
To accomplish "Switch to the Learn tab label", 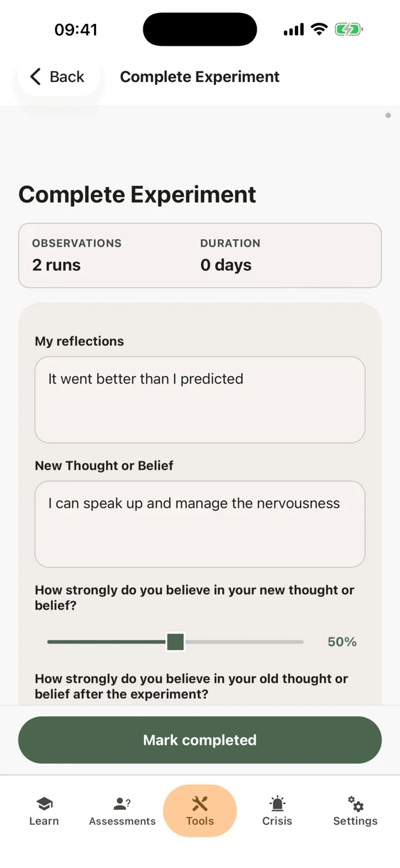I will (x=44, y=821).
